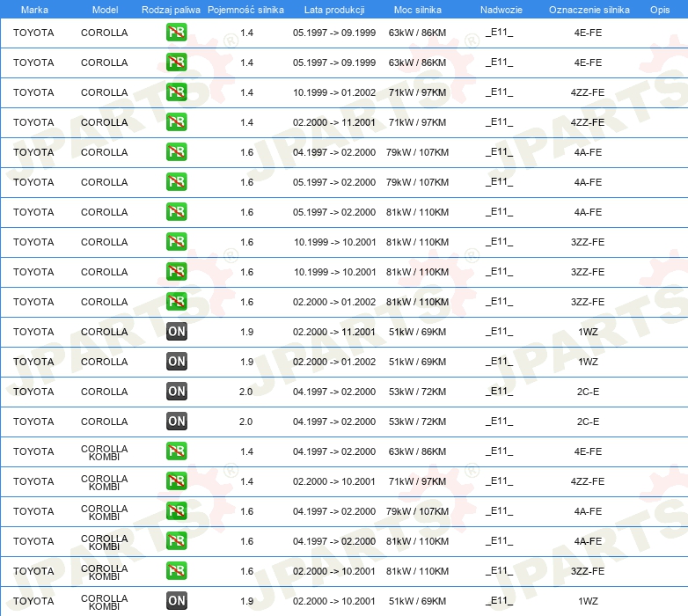
Task: Select 79kW / 107KM in the Corolla Kombi row
Action: click(x=417, y=511)
